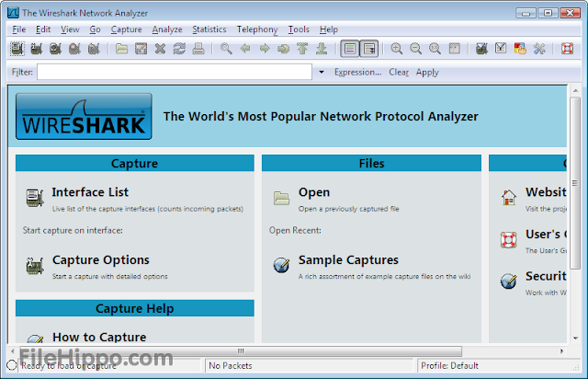Open the Tools menu
Viewport: 588px width, 379px height.
click(299, 29)
